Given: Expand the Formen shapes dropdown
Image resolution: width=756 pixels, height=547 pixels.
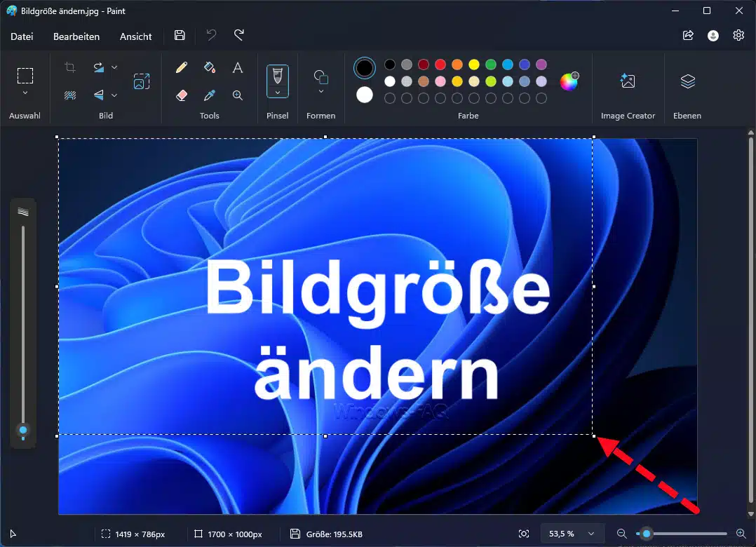Looking at the screenshot, I should pyautogui.click(x=321, y=91).
